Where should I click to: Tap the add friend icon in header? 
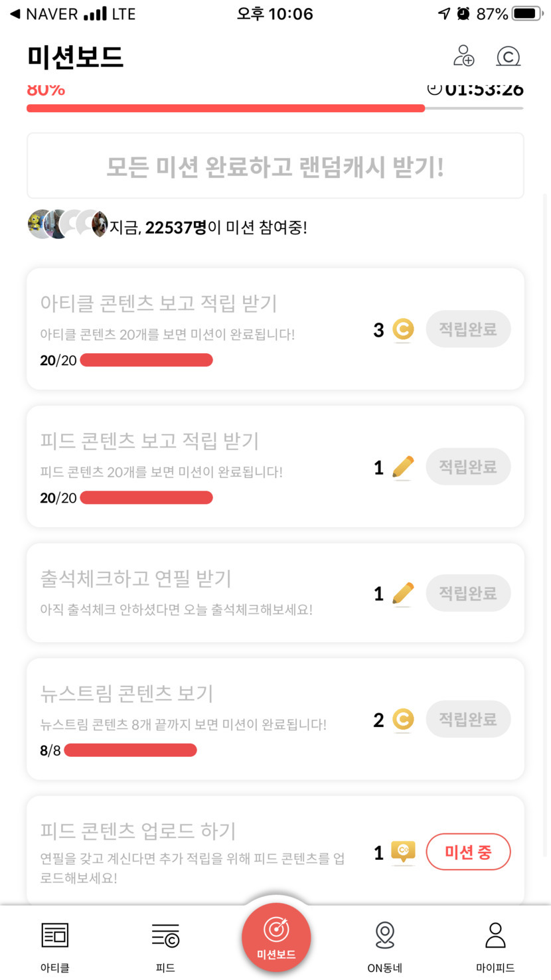coord(463,56)
